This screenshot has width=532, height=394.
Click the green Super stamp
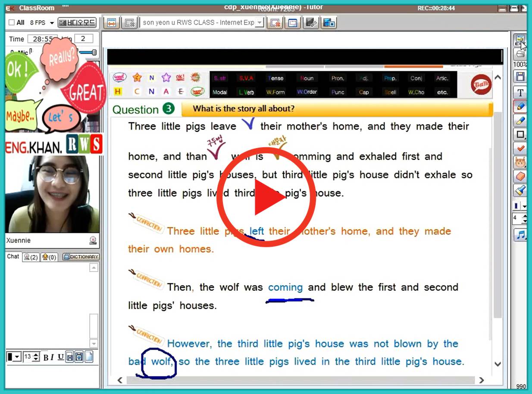(197, 91)
